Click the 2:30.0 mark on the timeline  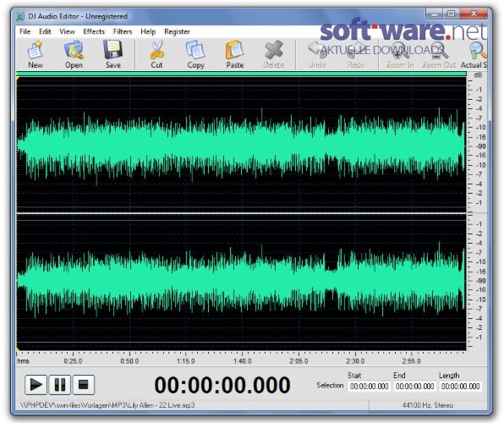pos(355,361)
